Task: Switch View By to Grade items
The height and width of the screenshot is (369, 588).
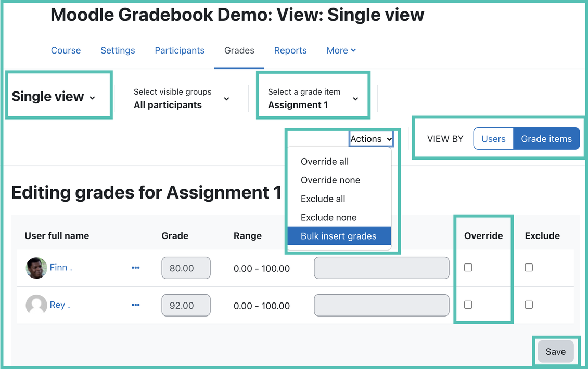Action: point(546,139)
